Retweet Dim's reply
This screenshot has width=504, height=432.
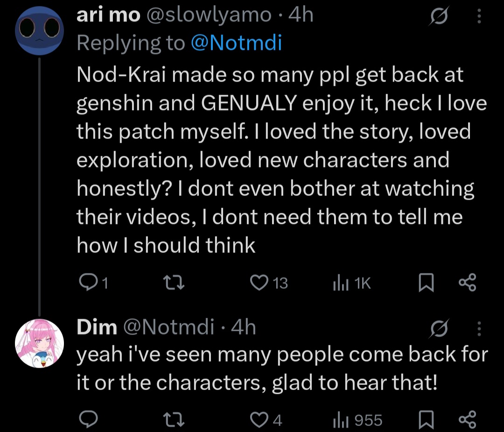[x=174, y=419]
